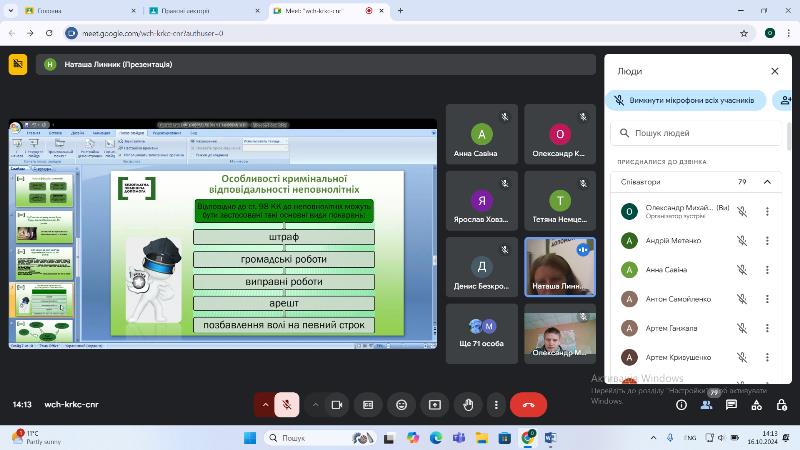This screenshot has height=450, width=800.
Task: Click the raise hand icon
Action: (x=468, y=405)
